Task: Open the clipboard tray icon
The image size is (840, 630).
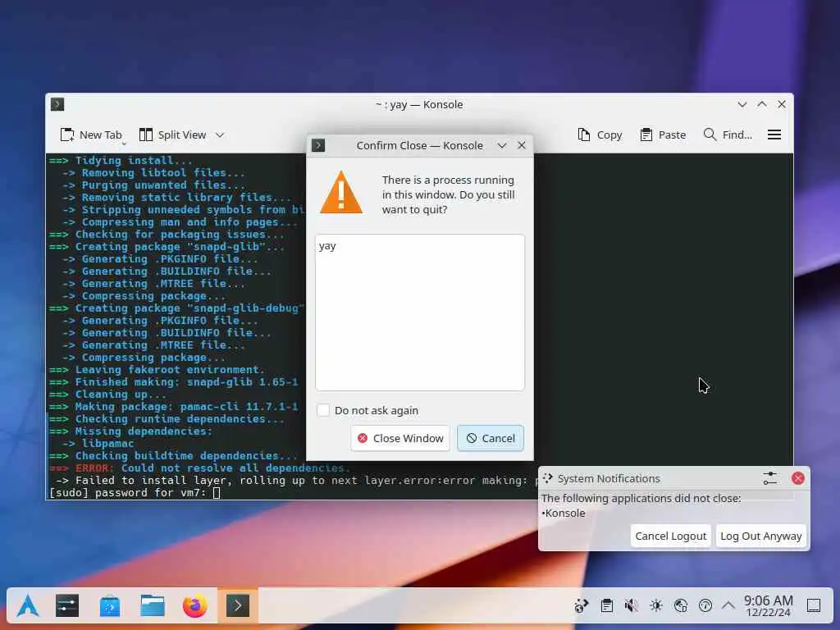Action: tap(607, 606)
